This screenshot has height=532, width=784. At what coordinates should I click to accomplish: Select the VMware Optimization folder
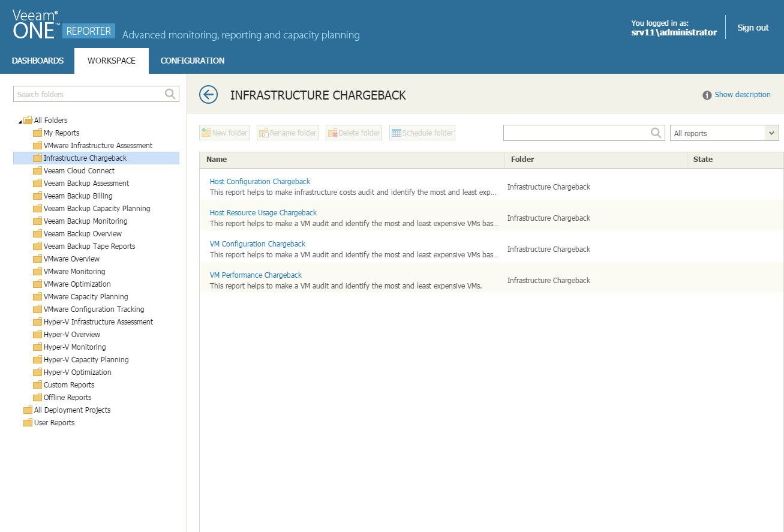[x=77, y=284]
